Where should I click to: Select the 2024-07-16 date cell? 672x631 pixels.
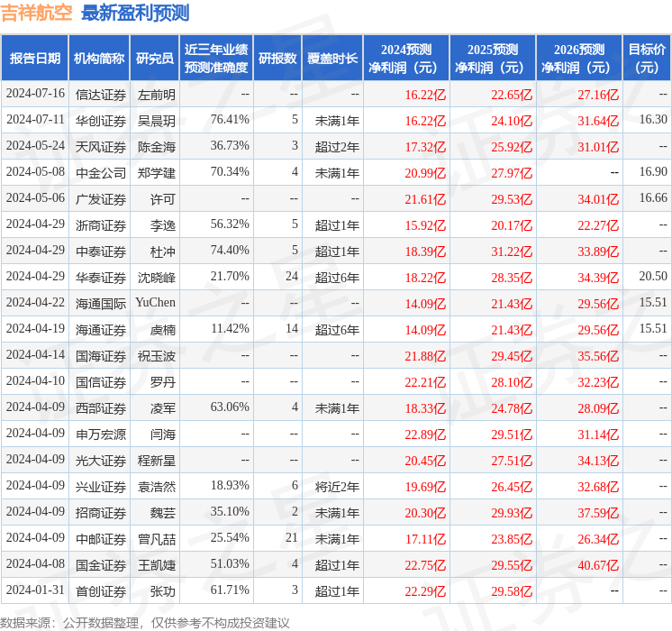pyautogui.click(x=35, y=94)
